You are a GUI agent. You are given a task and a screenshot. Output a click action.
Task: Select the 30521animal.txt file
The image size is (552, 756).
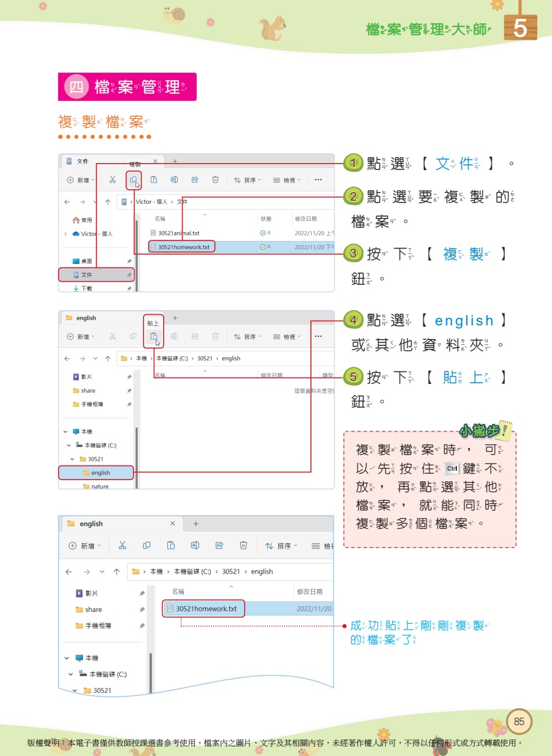coord(178,233)
